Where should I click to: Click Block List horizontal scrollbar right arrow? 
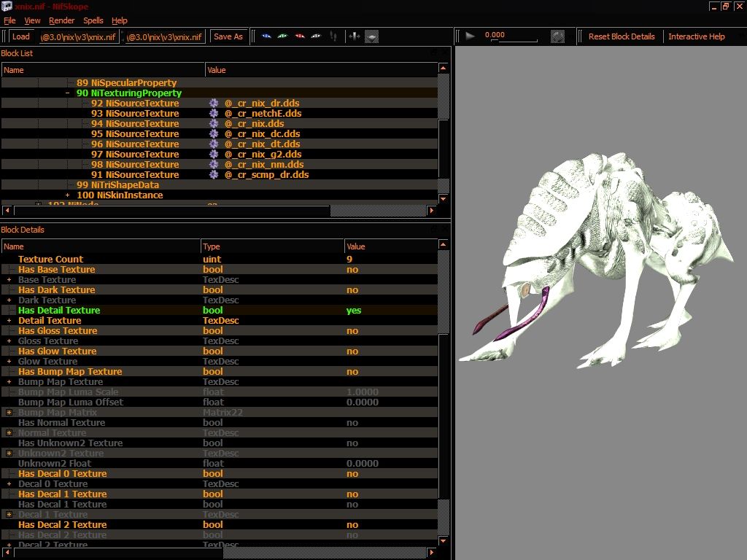tap(432, 210)
